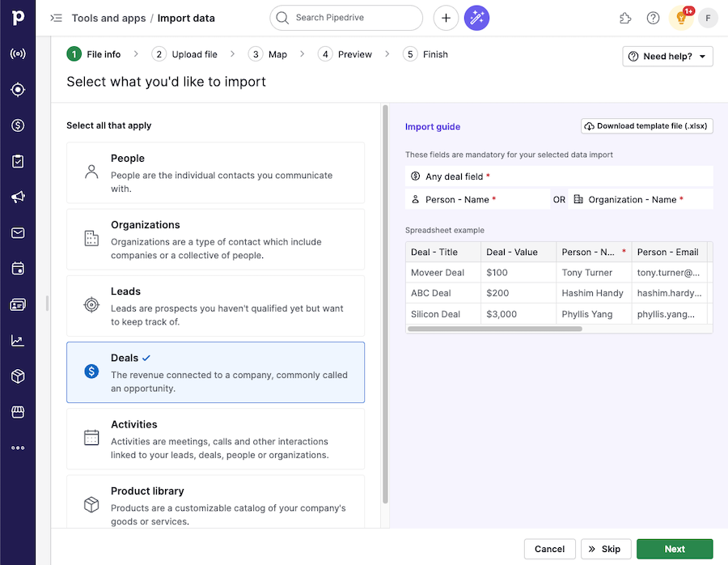Click the Skip button

(606, 549)
